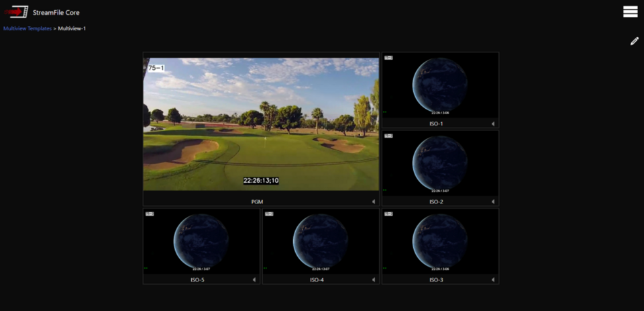Mute or unmute the ISO-3 speaker icon
The image size is (644, 311).
493,279
